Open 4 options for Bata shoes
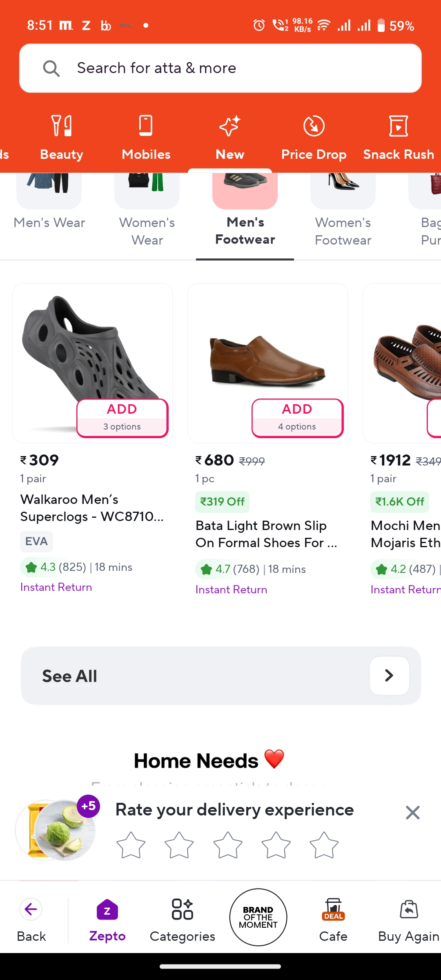This screenshot has width=441, height=980. (297, 418)
